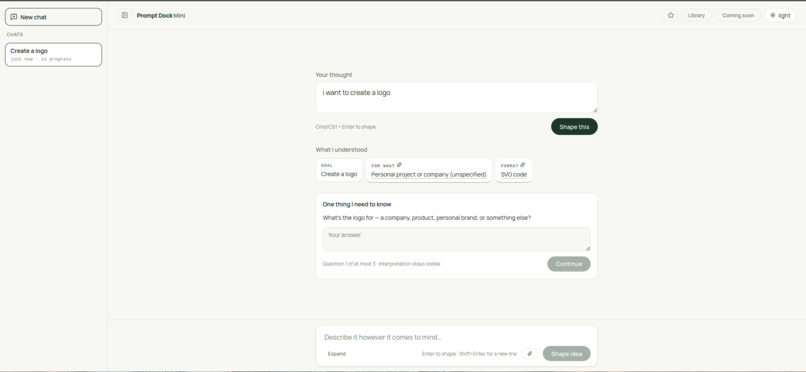
Task: Click the sidebar collapse icon beside Prompt Dock
Action: point(124,15)
